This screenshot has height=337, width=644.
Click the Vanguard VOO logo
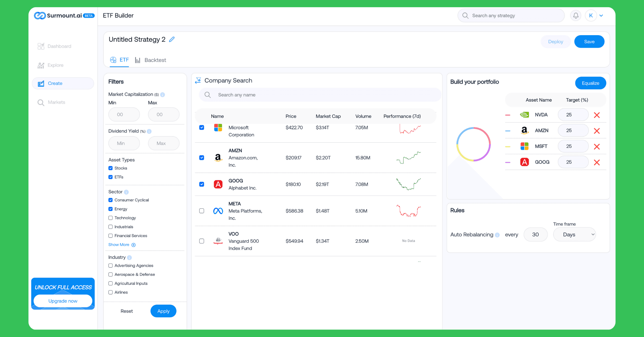tap(218, 241)
